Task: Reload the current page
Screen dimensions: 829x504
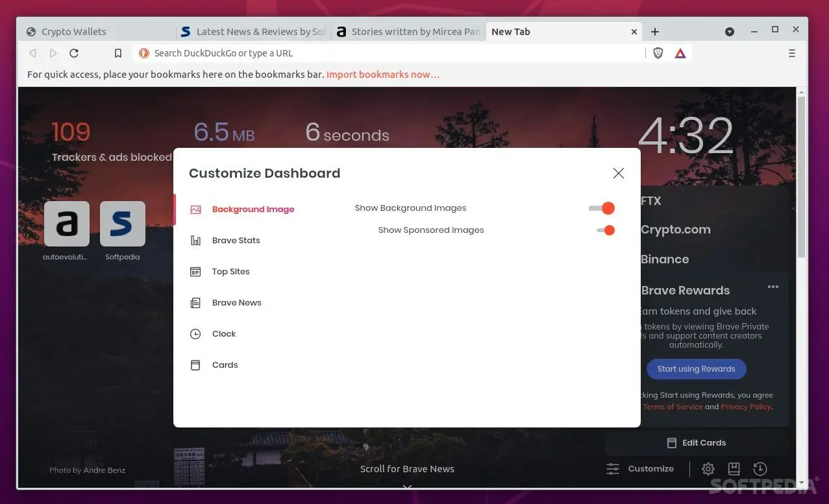Action: click(74, 53)
